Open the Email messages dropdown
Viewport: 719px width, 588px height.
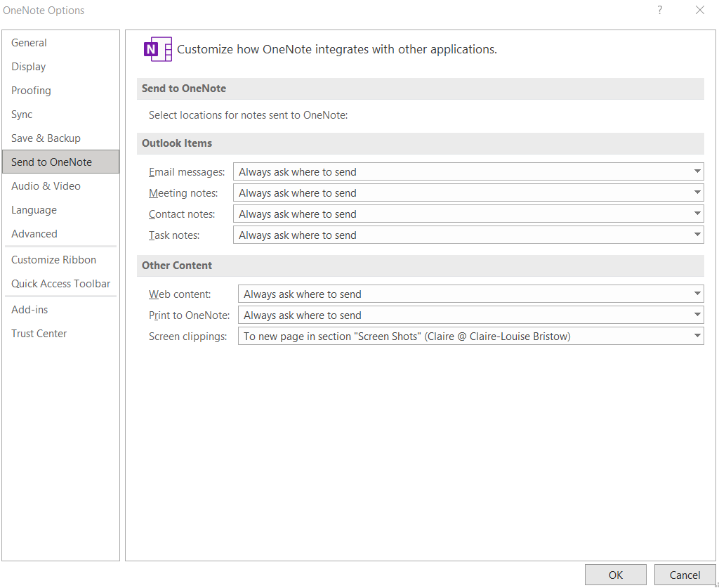click(468, 172)
